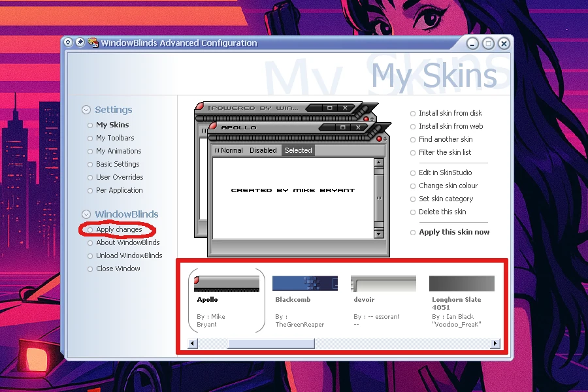Click the skin list right scroll arrow
The image size is (588, 392).
coord(495,343)
